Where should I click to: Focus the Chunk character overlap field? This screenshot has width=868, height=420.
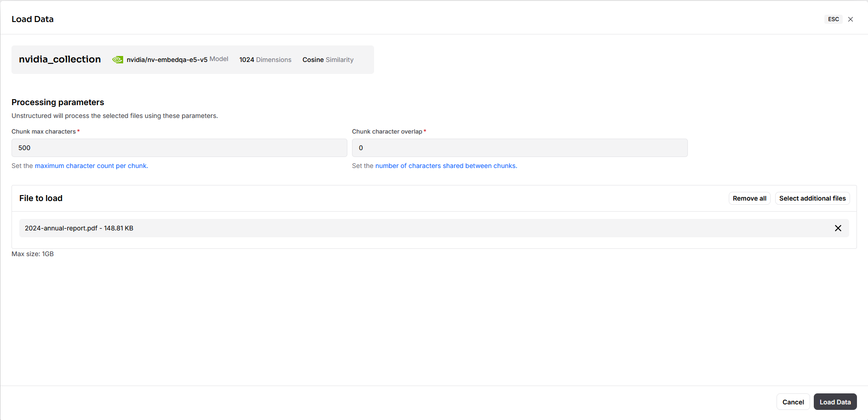(520, 148)
